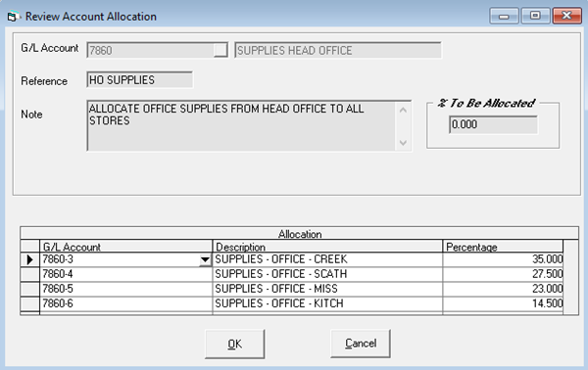The width and height of the screenshot is (588, 370).
Task: Click SUPPLIES - OFFICE - SCATH description
Action: pos(327,274)
